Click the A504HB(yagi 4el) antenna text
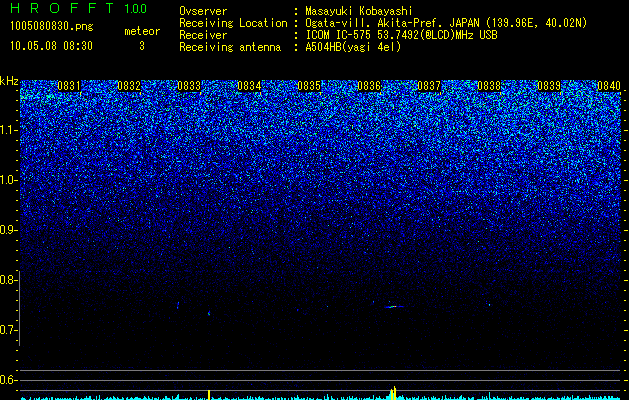This screenshot has width=629, height=400. tap(353, 47)
